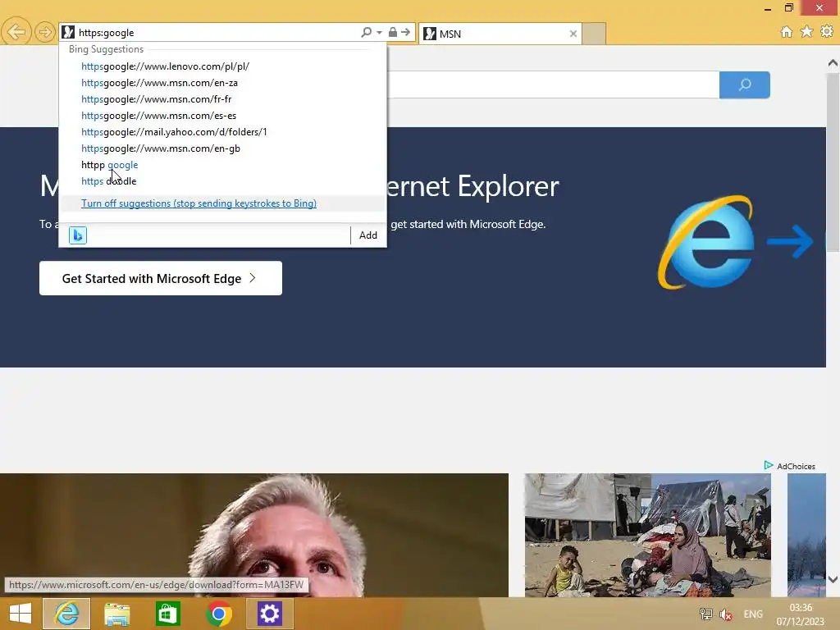The image size is (840, 630).
Task: Click Get Started with Microsoft Edge
Action: tap(161, 278)
